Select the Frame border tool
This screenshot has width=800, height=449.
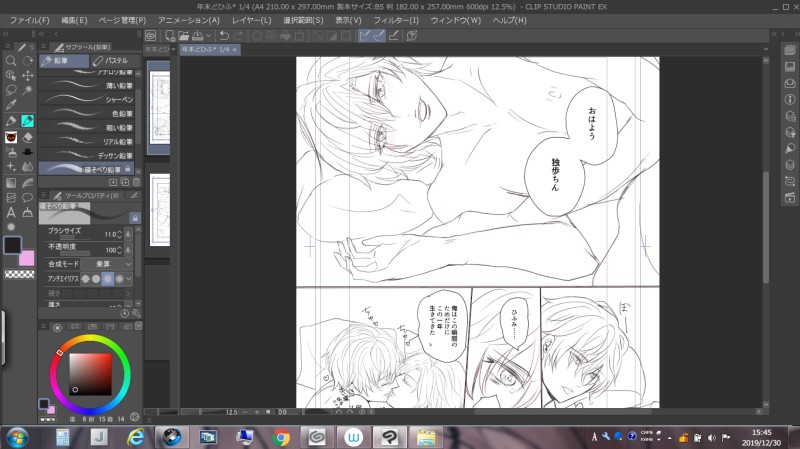[11, 197]
